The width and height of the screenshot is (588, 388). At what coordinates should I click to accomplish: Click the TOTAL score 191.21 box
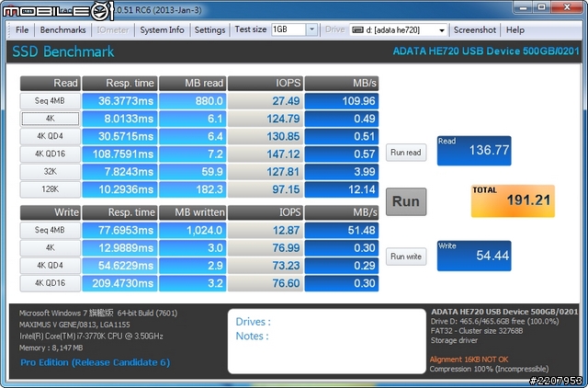513,200
